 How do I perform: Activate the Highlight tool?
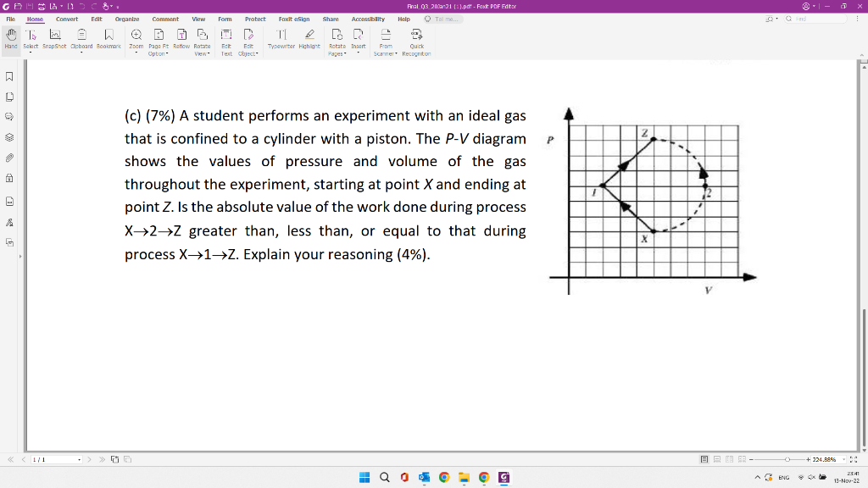tap(309, 38)
